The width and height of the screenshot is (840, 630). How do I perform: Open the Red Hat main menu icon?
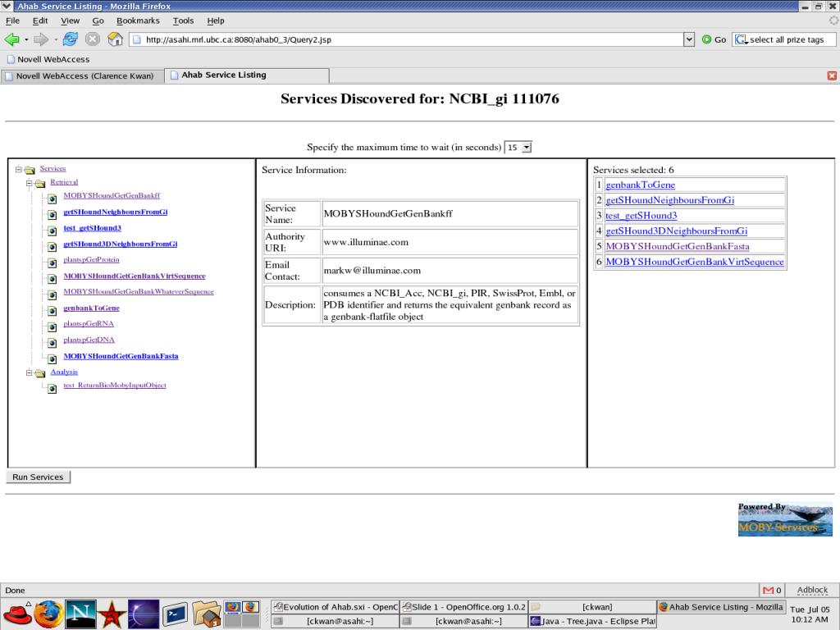point(17,614)
